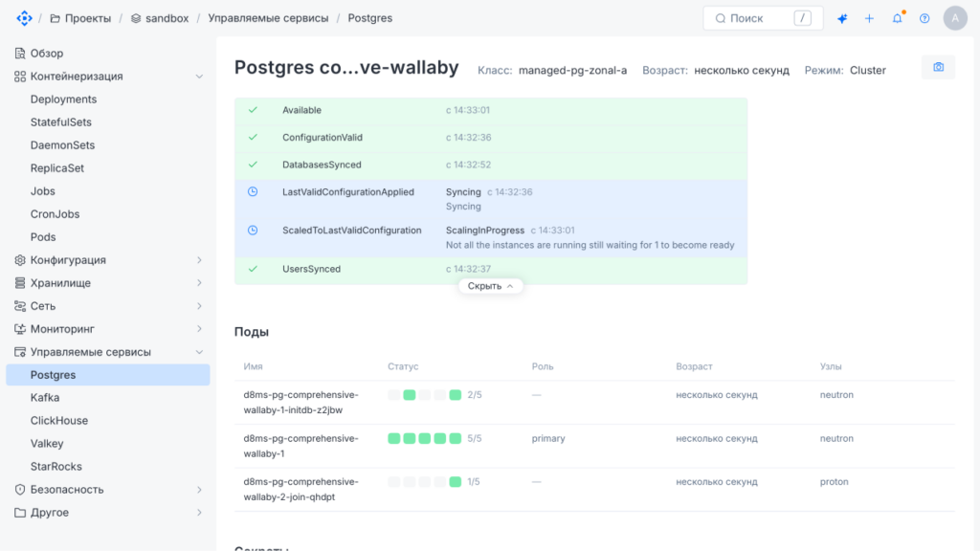Open the notifications bell icon

(898, 18)
